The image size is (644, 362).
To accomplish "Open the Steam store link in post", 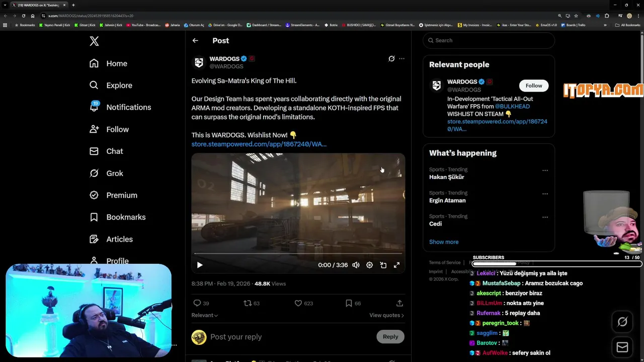I will click(259, 144).
